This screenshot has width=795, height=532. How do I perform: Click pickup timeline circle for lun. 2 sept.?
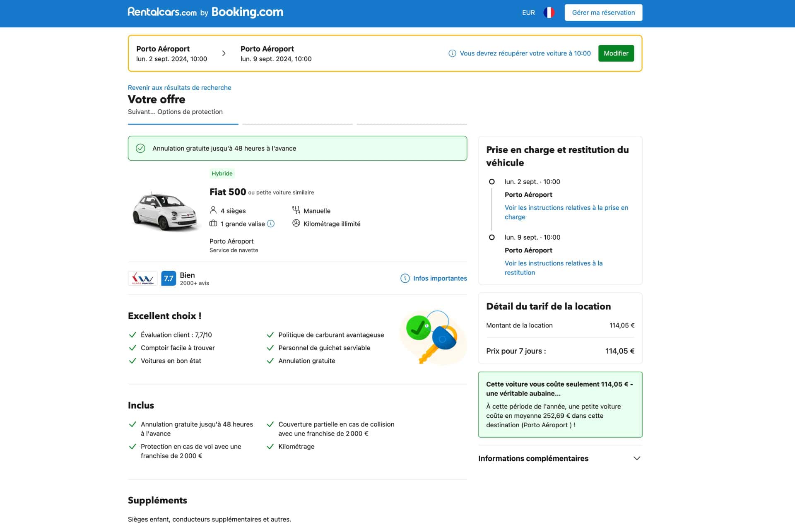491,181
